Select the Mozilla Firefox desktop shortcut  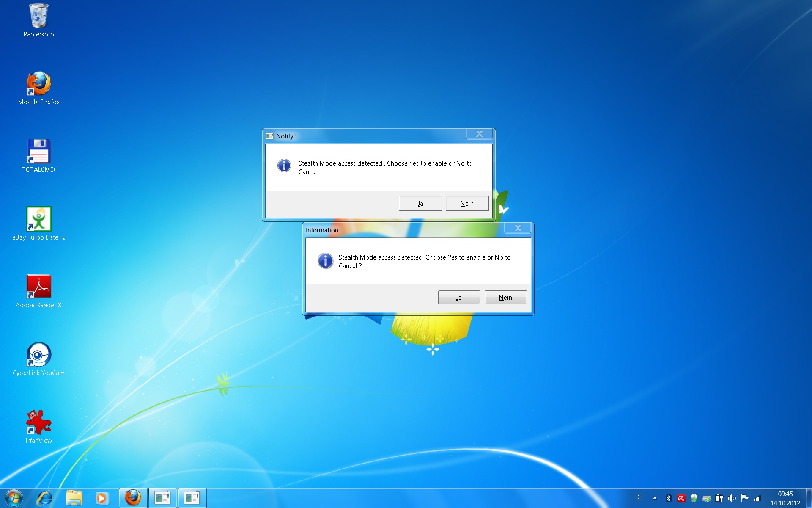click(38, 84)
